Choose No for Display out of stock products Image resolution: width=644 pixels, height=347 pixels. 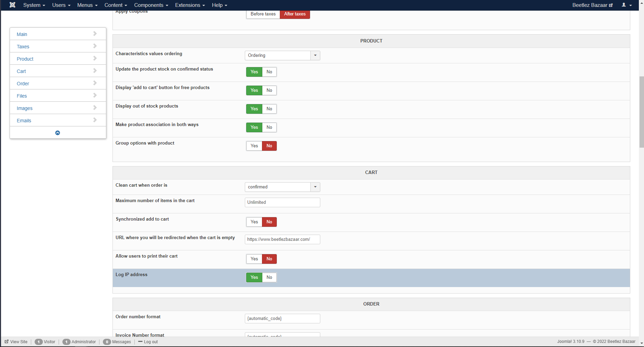point(270,109)
